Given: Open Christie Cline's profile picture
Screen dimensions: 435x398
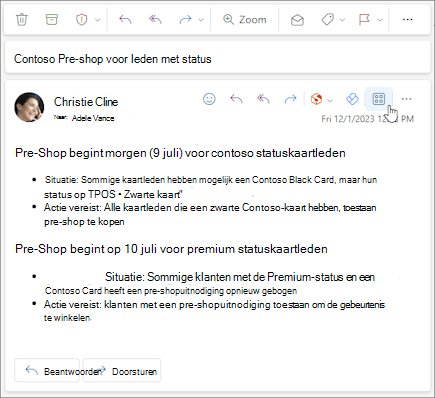Looking at the screenshot, I should [x=29, y=107].
